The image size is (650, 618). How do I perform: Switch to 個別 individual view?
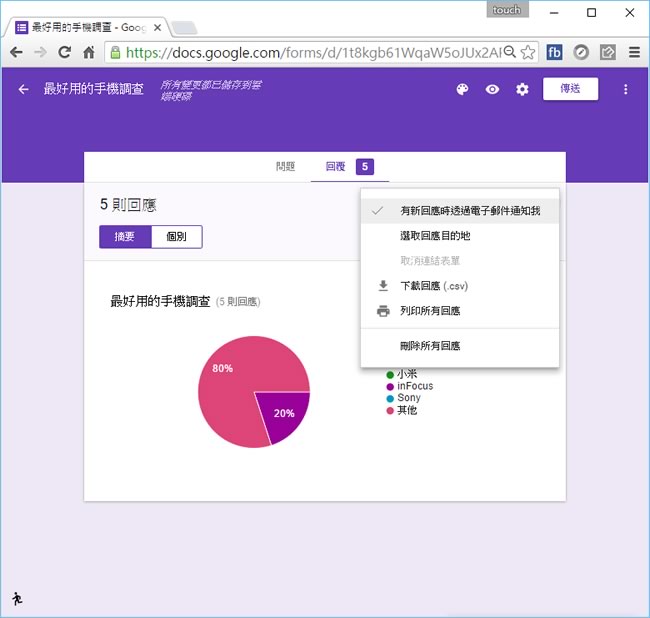click(176, 237)
